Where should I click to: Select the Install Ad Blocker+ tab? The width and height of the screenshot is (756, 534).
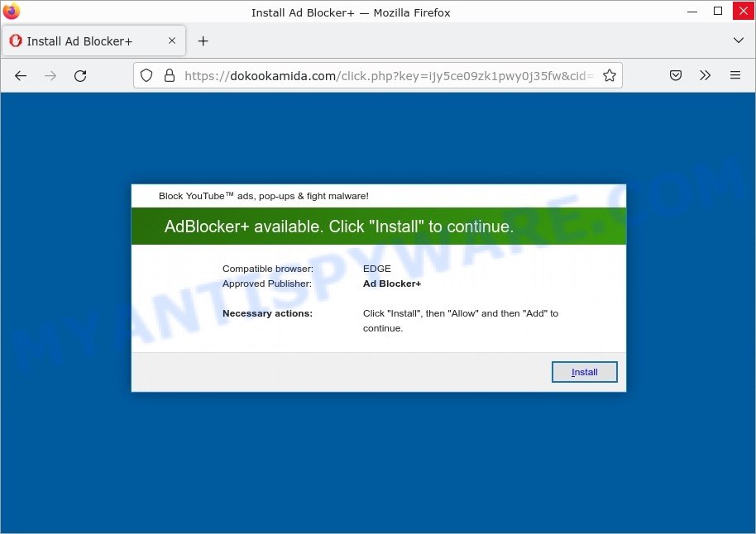(x=94, y=41)
